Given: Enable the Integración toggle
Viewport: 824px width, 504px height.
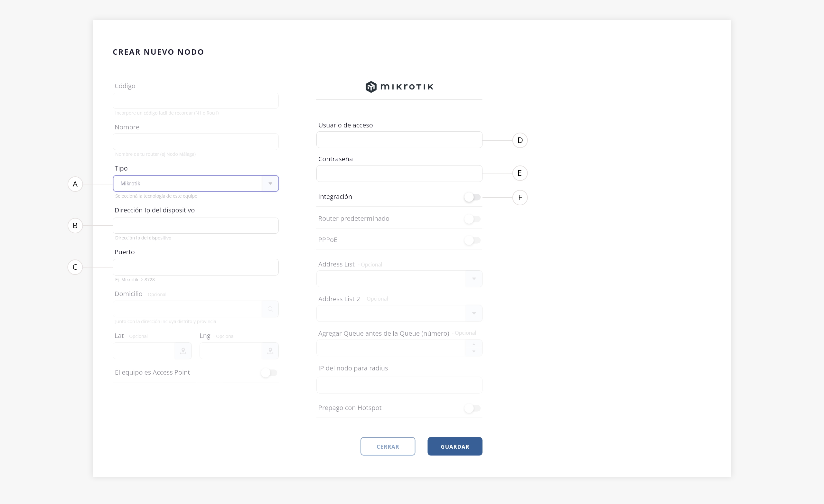Looking at the screenshot, I should pos(472,197).
